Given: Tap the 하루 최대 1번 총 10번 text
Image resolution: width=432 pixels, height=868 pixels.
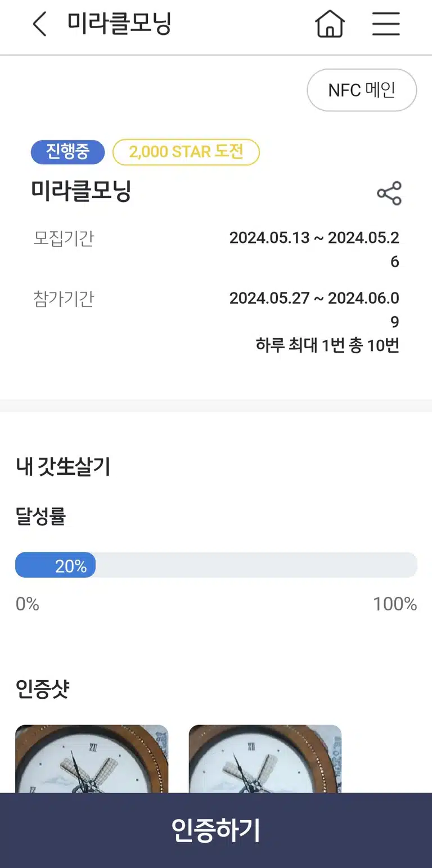Looking at the screenshot, I should [327, 345].
